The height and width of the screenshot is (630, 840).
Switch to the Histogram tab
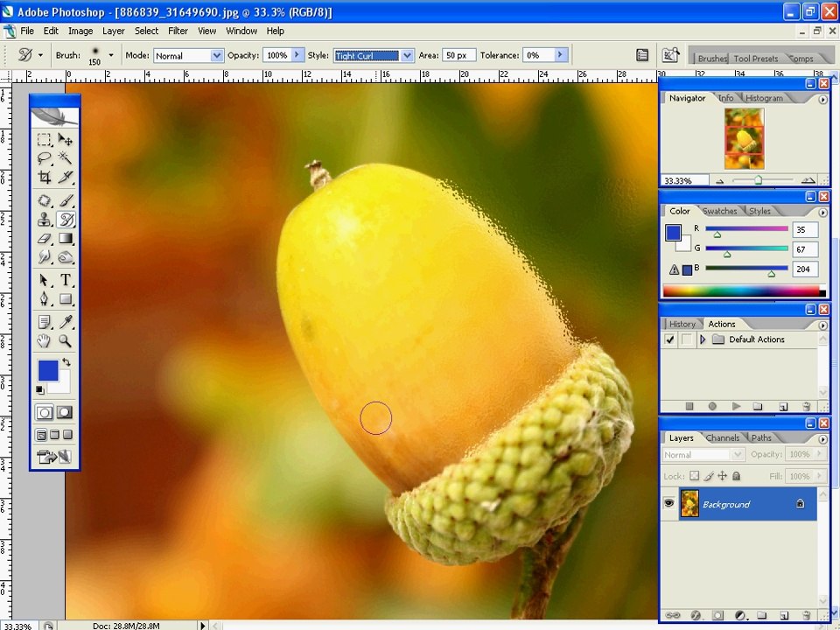pos(764,98)
